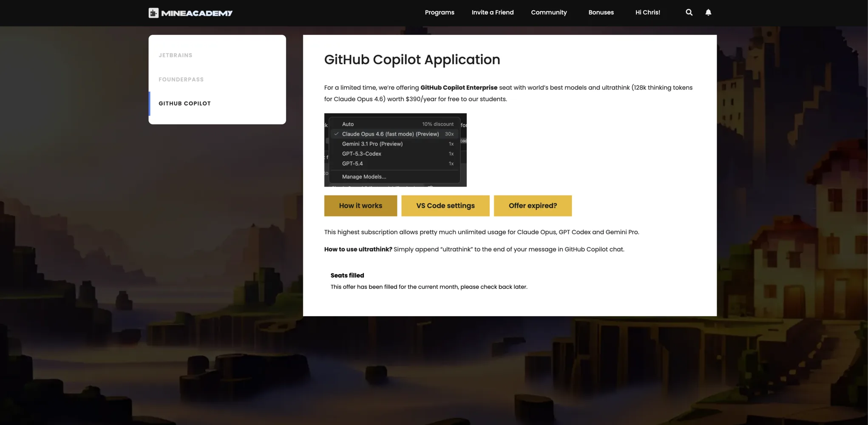
Task: Click the Offer expired? button
Action: (533, 206)
